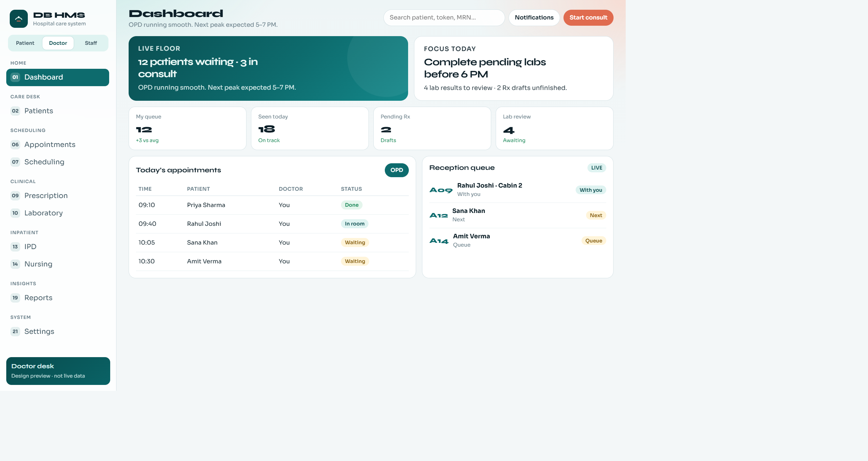
Task: Click the Doctor desk preview card
Action: pyautogui.click(x=58, y=371)
